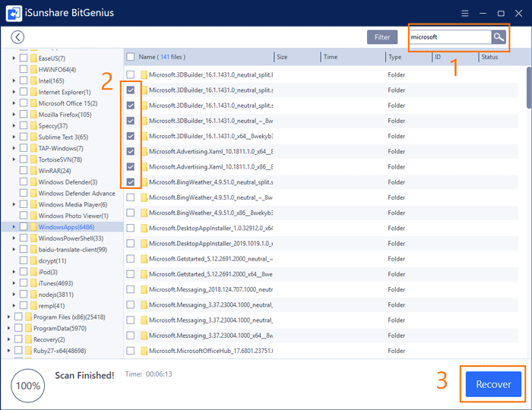Viewport: 532px width, 410px height.
Task: Click the WinRAR(24) folder icon
Action: [33, 171]
